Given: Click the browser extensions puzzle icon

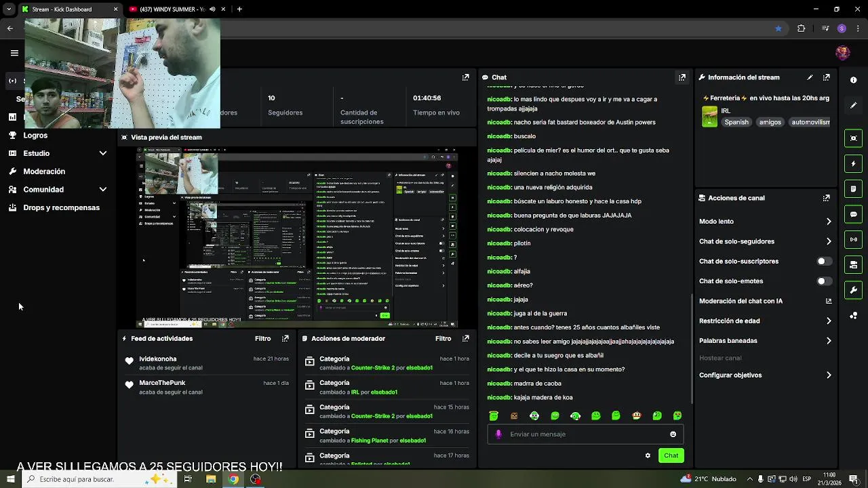Looking at the screenshot, I should (801, 28).
